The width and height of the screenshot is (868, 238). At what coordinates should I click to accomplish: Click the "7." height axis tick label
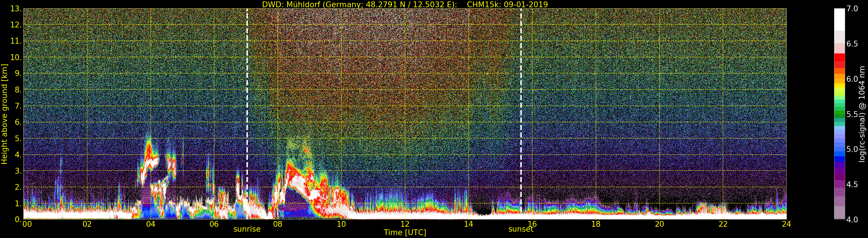point(18,106)
